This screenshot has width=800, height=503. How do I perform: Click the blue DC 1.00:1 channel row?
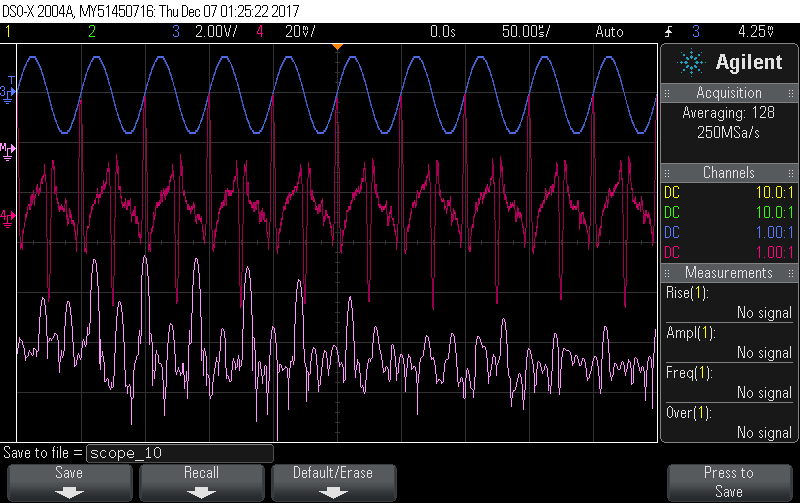coord(729,232)
